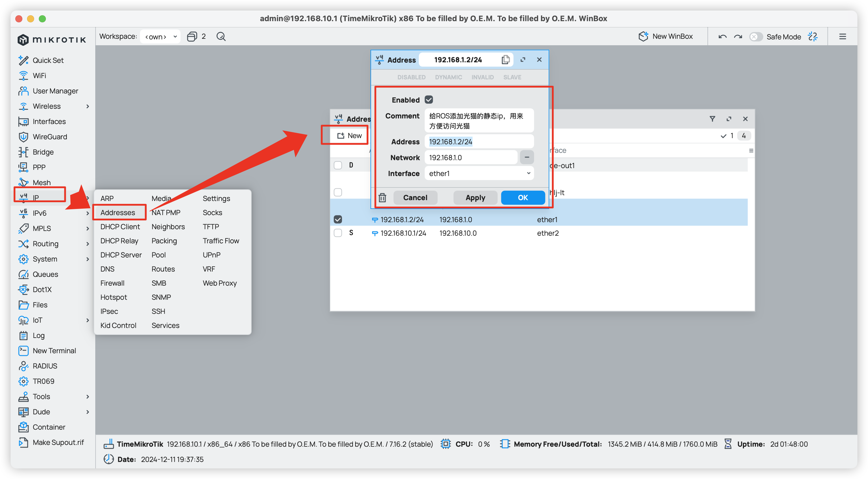Open the Interface ether1 dropdown
Screen dimensions: 868x479
(x=479, y=173)
